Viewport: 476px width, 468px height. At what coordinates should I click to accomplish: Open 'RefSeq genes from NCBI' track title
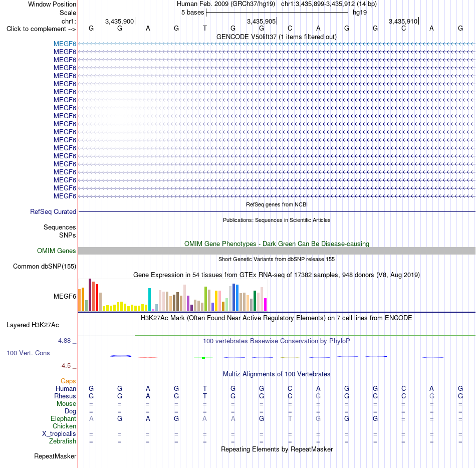coord(277,204)
